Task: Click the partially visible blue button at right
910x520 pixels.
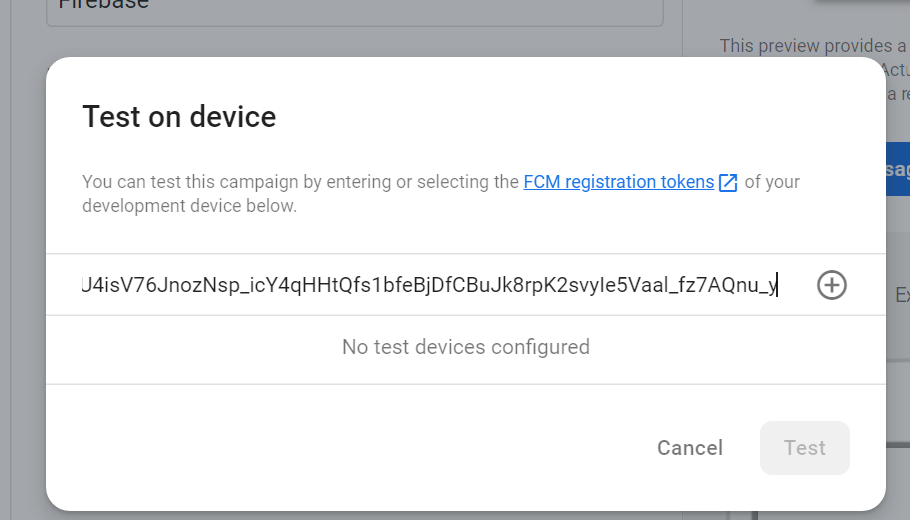Action: [898, 169]
